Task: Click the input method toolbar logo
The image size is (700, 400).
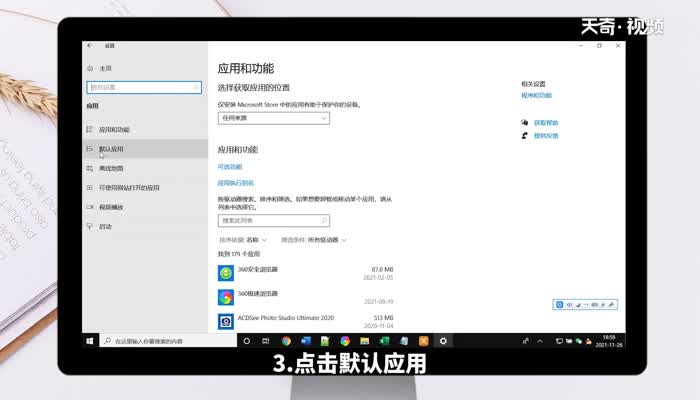Action: [559, 304]
